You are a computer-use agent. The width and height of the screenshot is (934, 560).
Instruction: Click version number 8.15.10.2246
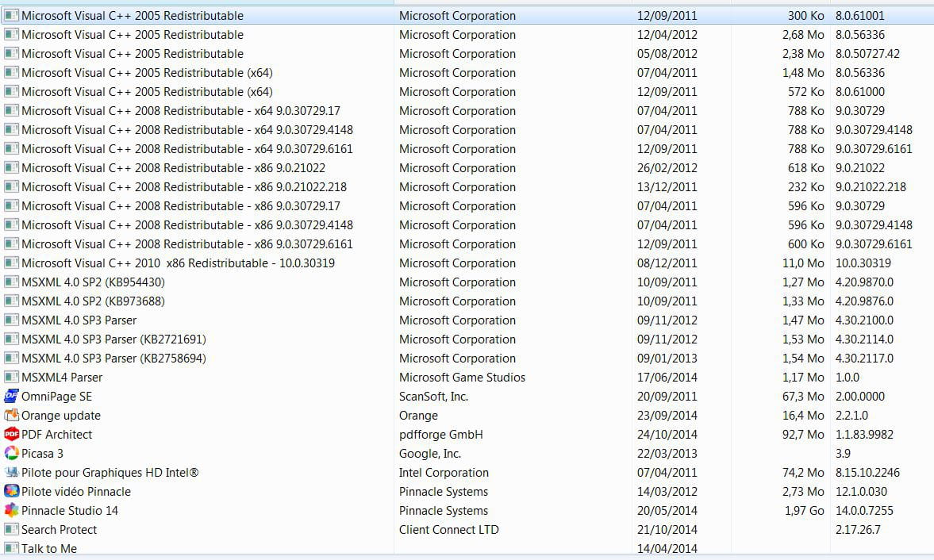[x=867, y=473]
